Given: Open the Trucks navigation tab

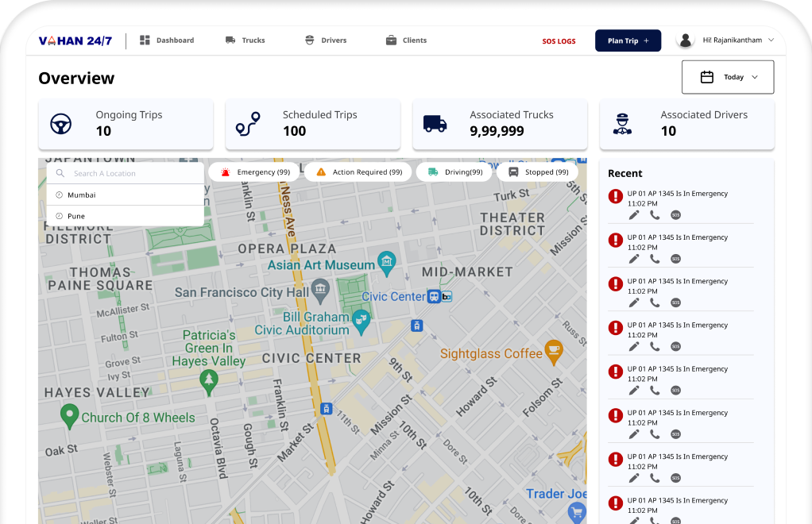Looking at the screenshot, I should pos(245,40).
